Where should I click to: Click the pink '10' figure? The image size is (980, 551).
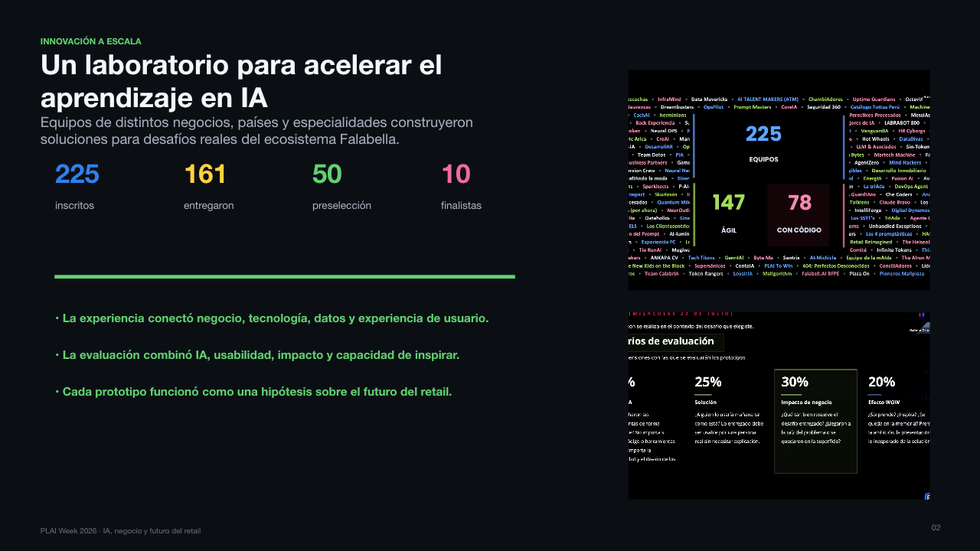pos(456,174)
